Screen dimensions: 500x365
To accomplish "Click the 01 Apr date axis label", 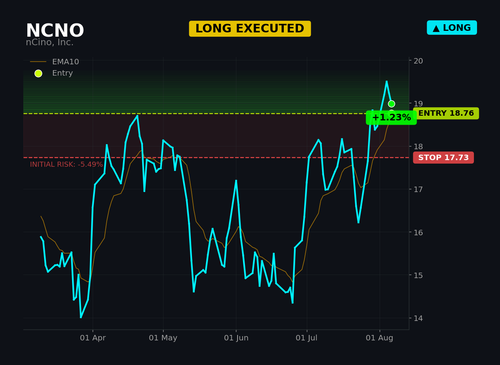I will point(93,338).
